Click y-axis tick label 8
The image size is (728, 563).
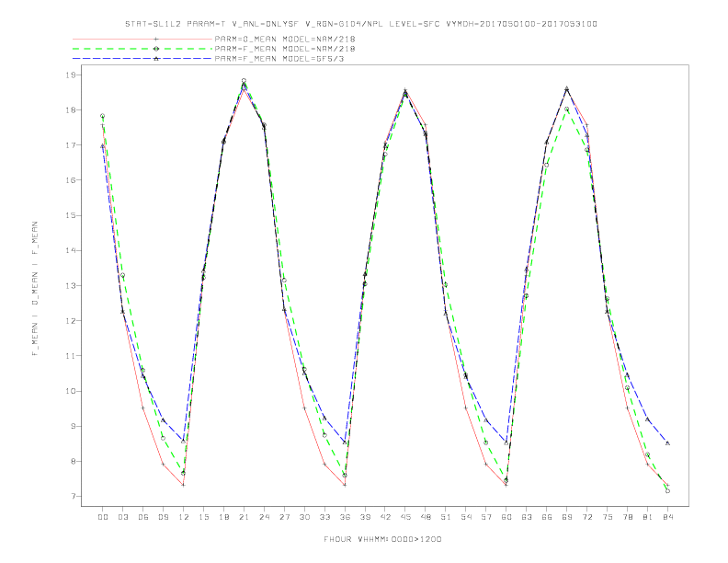(x=74, y=461)
